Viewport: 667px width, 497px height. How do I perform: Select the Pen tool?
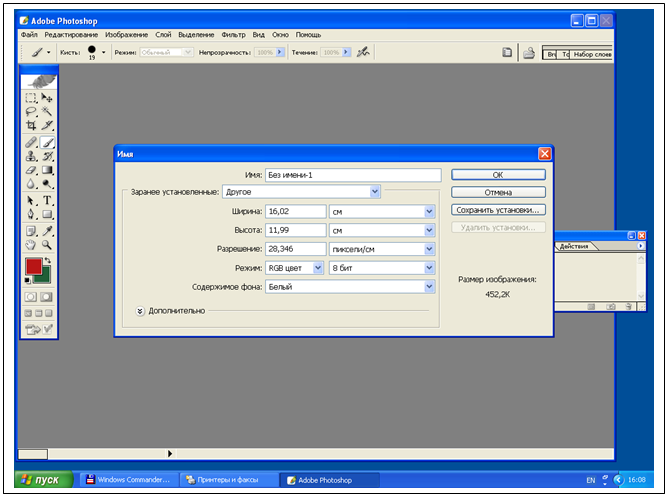pyautogui.click(x=31, y=214)
